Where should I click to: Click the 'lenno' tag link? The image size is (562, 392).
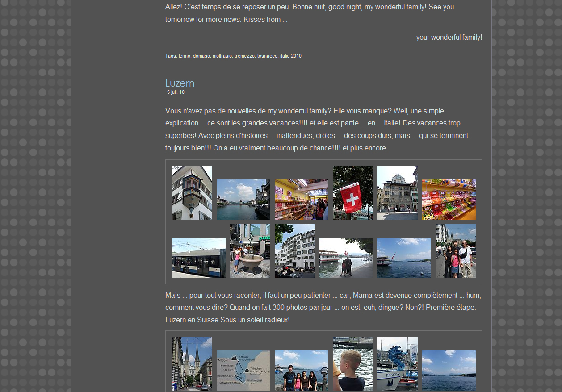point(184,56)
